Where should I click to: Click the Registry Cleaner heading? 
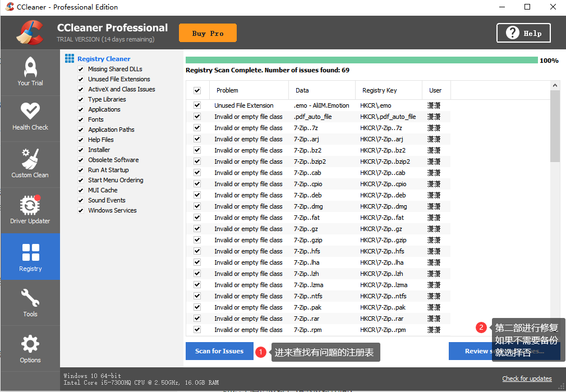coord(103,58)
